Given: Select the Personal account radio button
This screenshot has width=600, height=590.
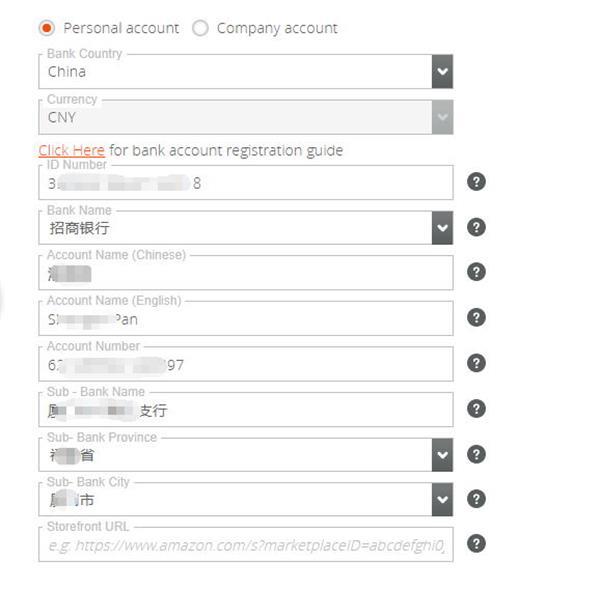Looking at the screenshot, I should [47, 28].
